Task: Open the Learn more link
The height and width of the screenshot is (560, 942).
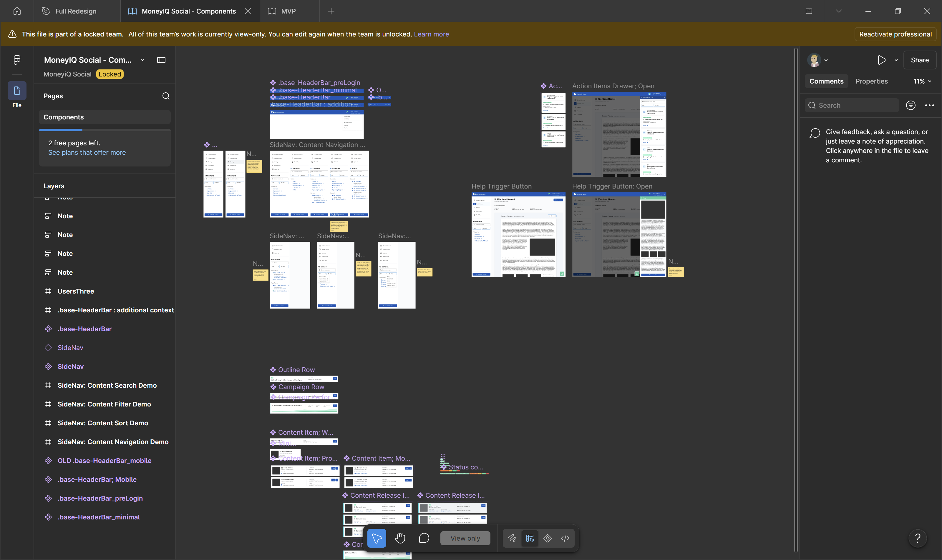Action: tap(431, 34)
